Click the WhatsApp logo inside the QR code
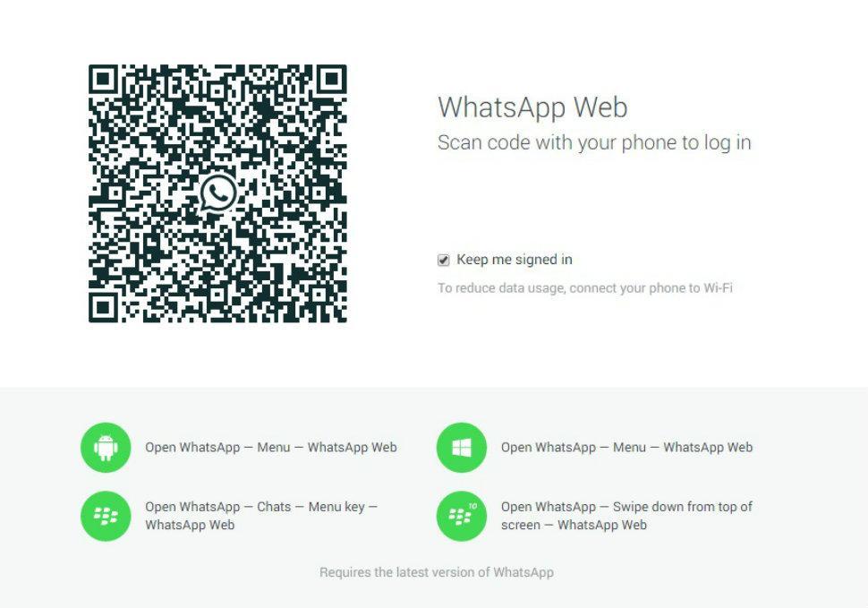This screenshot has height=608, width=868. [x=218, y=193]
